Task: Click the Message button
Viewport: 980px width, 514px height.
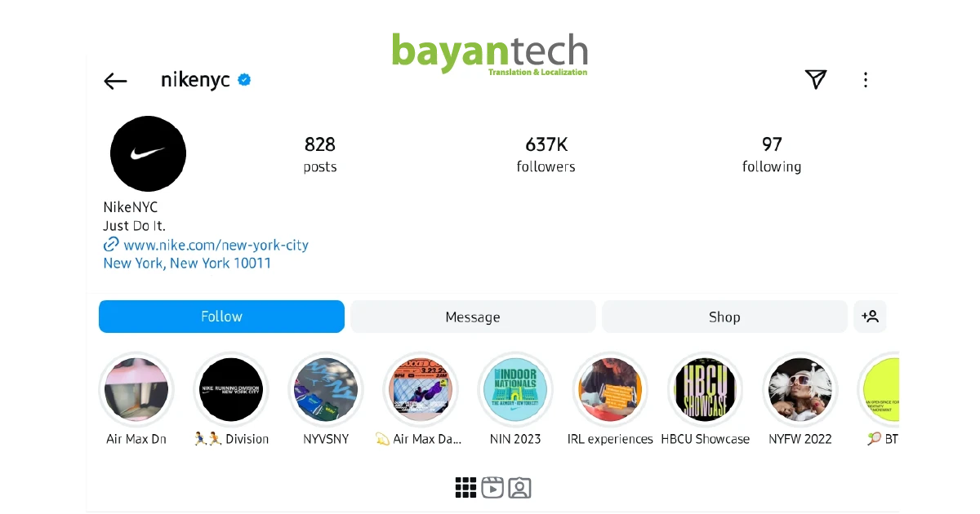Action: point(473,317)
